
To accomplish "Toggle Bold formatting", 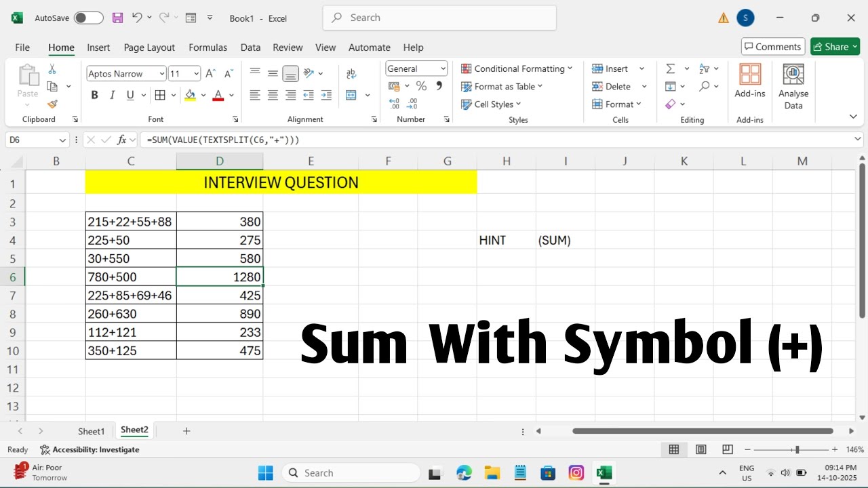I will click(x=95, y=96).
